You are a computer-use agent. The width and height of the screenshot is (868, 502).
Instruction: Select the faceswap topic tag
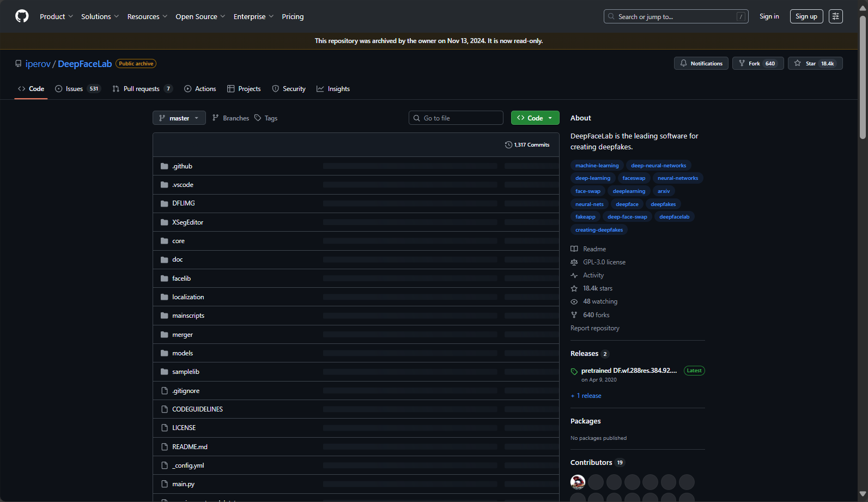click(x=634, y=178)
